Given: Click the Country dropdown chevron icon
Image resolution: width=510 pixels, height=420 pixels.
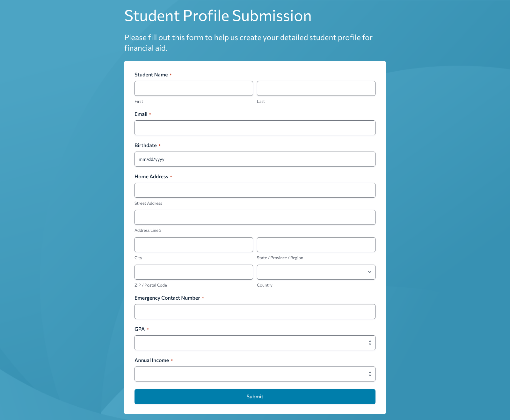Looking at the screenshot, I should 369,272.
